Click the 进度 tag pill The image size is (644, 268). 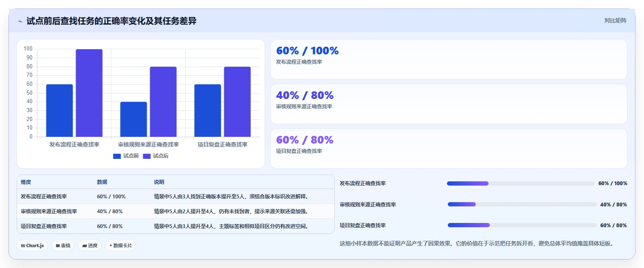pyautogui.click(x=90, y=245)
